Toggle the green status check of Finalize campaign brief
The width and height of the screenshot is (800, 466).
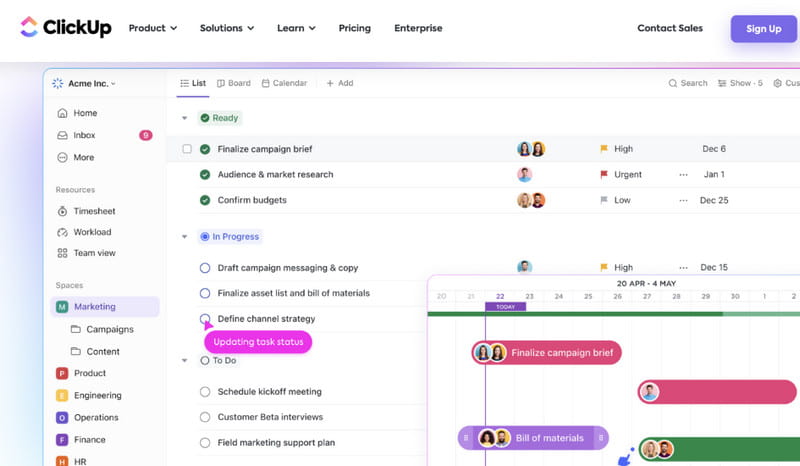205,149
